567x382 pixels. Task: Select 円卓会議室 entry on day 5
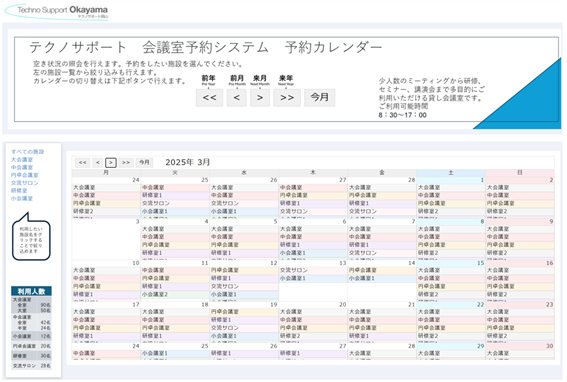[x=244, y=245]
